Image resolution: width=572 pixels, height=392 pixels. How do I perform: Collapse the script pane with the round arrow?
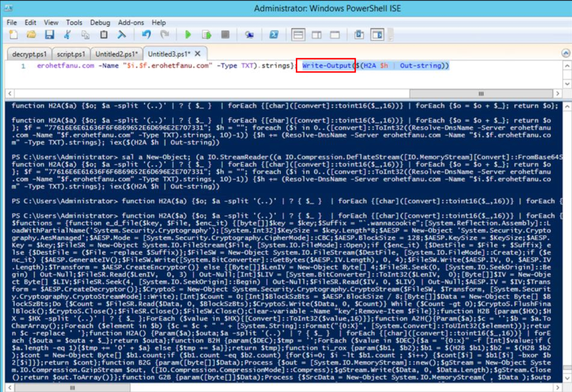[x=565, y=53]
